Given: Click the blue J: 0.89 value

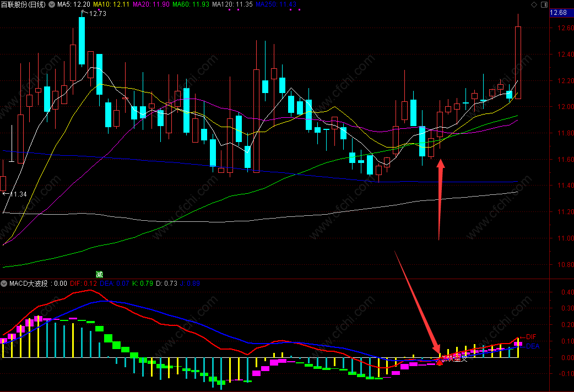Looking at the screenshot, I should pyautogui.click(x=190, y=284).
